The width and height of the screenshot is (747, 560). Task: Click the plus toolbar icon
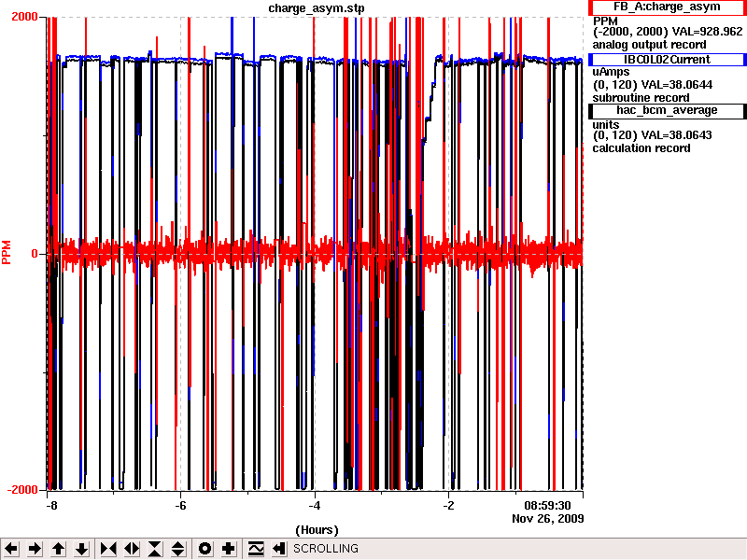point(228,549)
